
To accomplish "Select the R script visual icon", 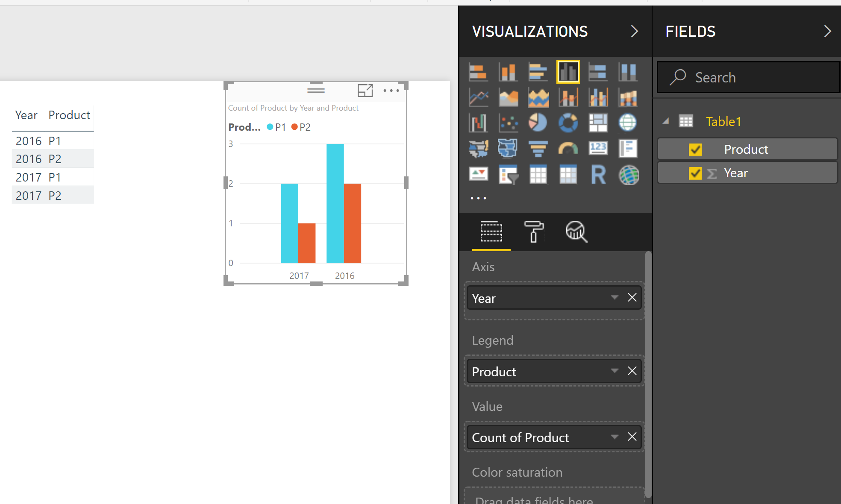I will tap(598, 175).
